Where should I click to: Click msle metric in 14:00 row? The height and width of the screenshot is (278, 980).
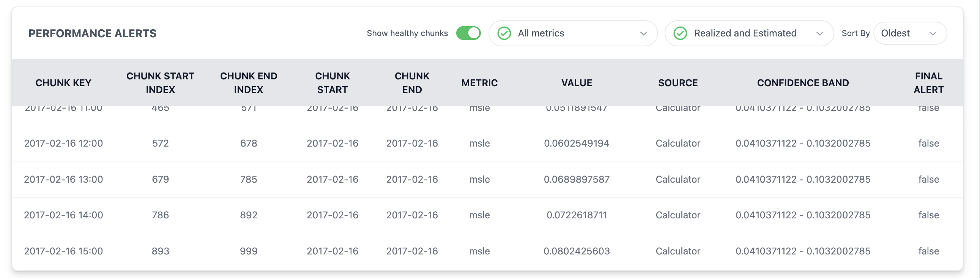click(x=479, y=215)
